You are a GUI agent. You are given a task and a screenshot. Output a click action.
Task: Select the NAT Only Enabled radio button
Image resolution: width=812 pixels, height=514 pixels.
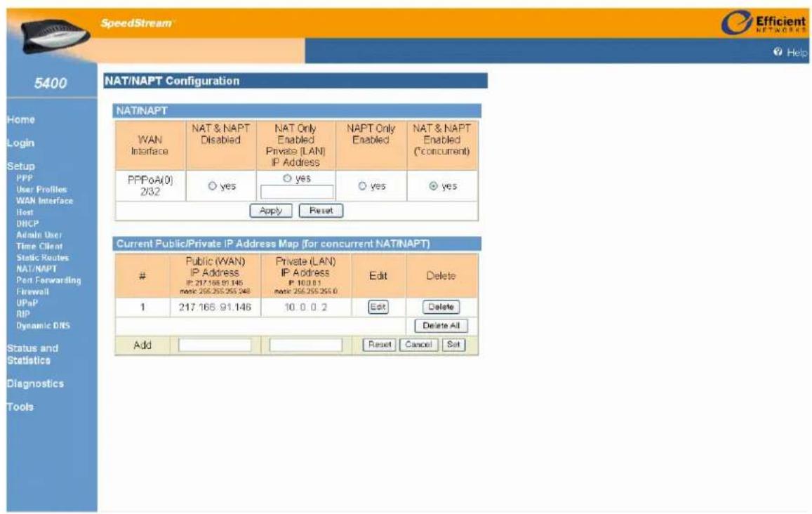(x=287, y=178)
